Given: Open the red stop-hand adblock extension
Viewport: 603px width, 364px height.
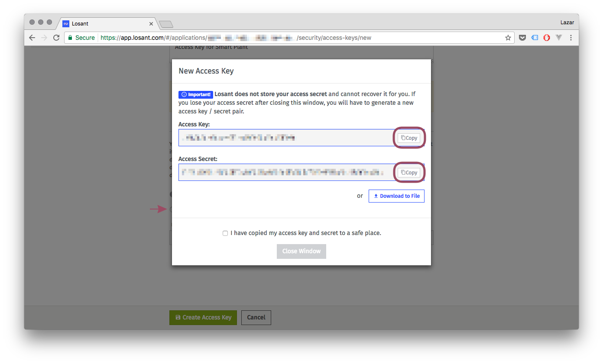Looking at the screenshot, I should 547,38.
